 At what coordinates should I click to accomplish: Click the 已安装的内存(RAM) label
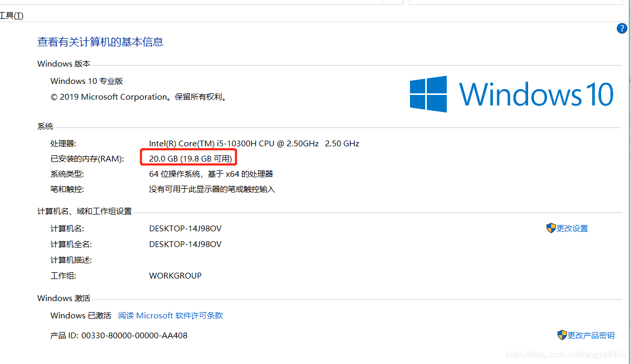click(x=87, y=158)
